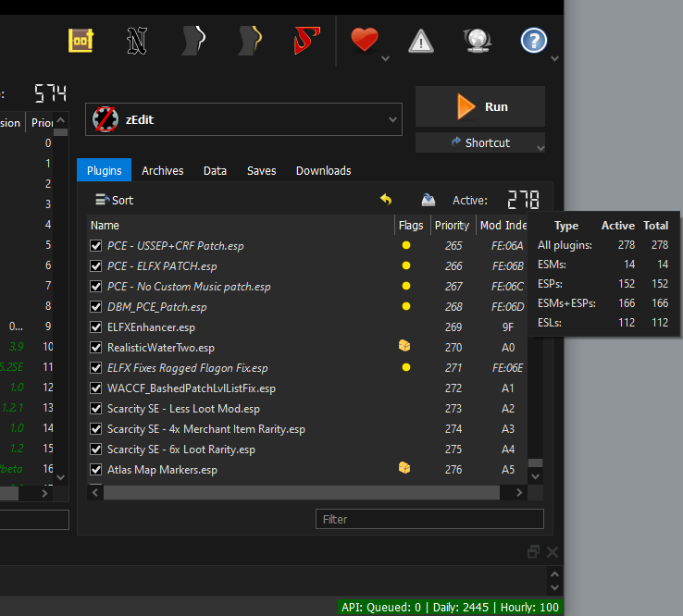This screenshot has width=683, height=616.
Task: Toggle PCE - No Custom Music patch.esp checkbox
Action: click(96, 287)
